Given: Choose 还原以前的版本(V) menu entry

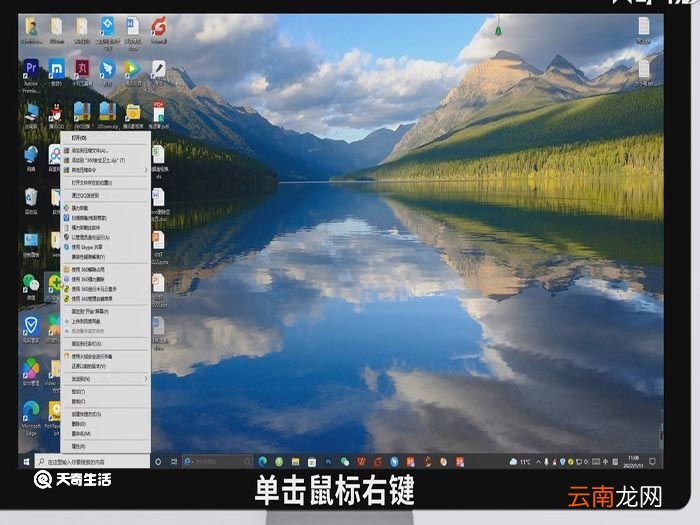Looking at the screenshot, I should (x=106, y=366).
